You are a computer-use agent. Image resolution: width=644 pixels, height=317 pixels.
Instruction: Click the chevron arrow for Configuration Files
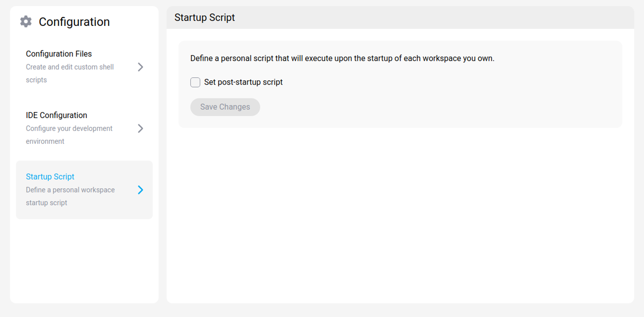tap(140, 67)
